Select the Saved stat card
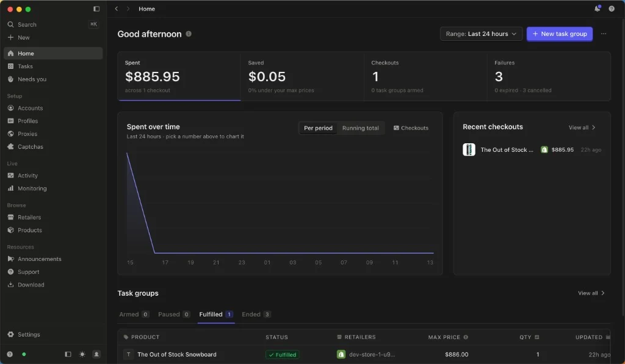This screenshot has width=625, height=364. (302, 76)
